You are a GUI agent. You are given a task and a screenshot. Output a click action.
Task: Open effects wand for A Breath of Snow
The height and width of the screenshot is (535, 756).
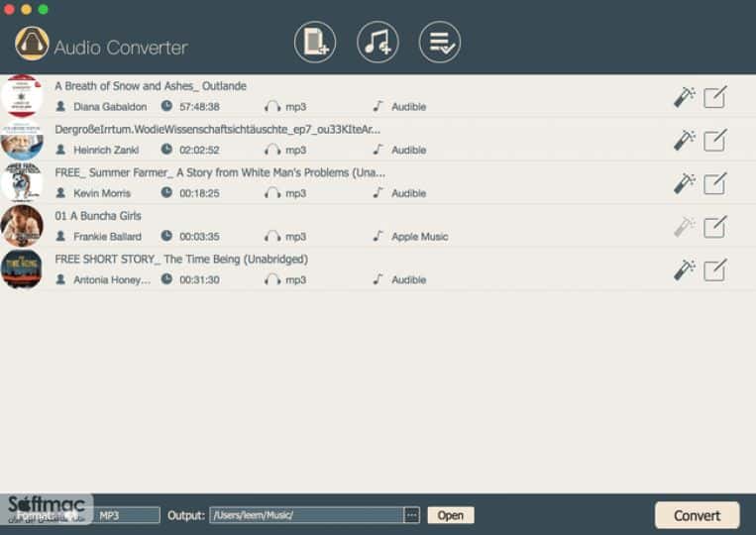tap(685, 97)
